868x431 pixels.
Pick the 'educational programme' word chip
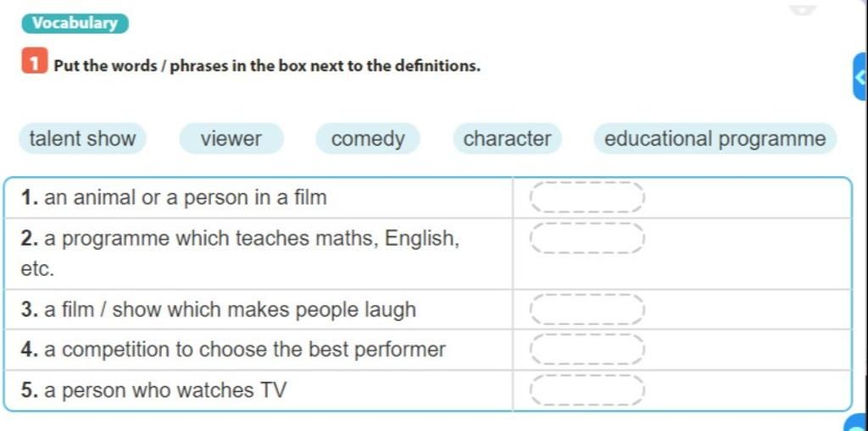(715, 138)
